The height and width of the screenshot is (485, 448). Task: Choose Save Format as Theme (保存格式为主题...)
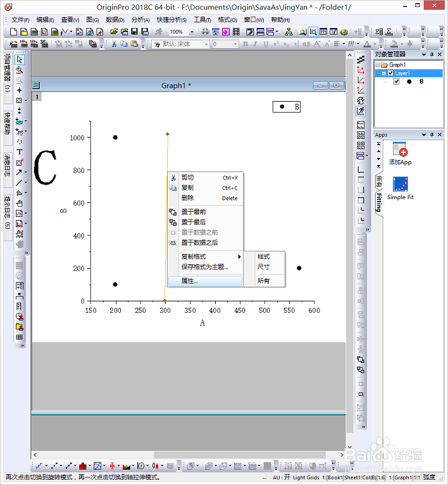click(205, 267)
